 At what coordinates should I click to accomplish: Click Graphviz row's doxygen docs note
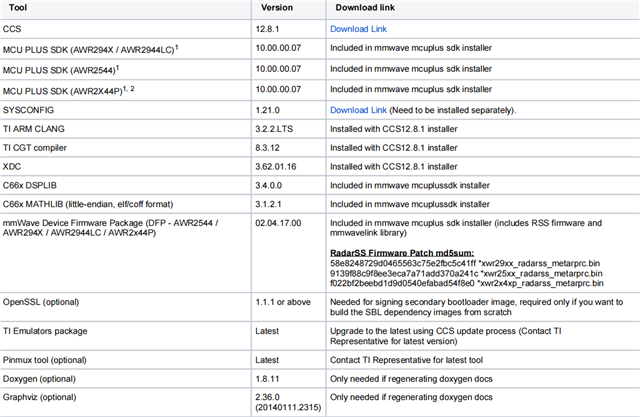[411, 397]
